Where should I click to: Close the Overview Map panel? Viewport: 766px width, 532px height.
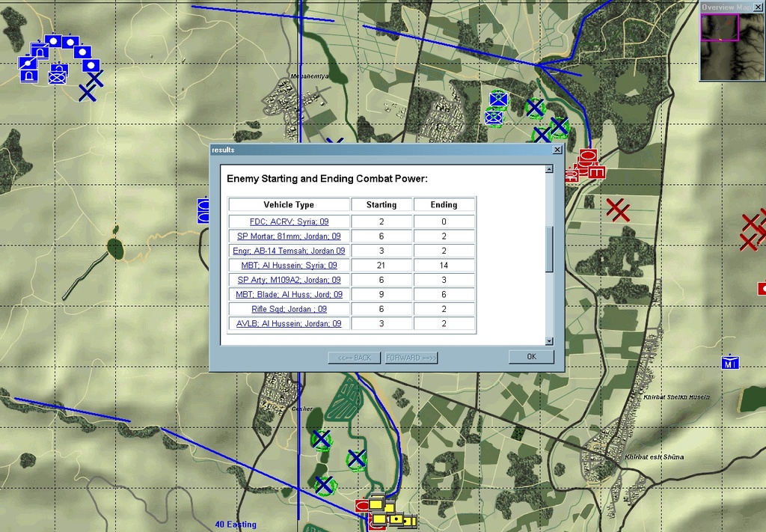tap(759, 7)
